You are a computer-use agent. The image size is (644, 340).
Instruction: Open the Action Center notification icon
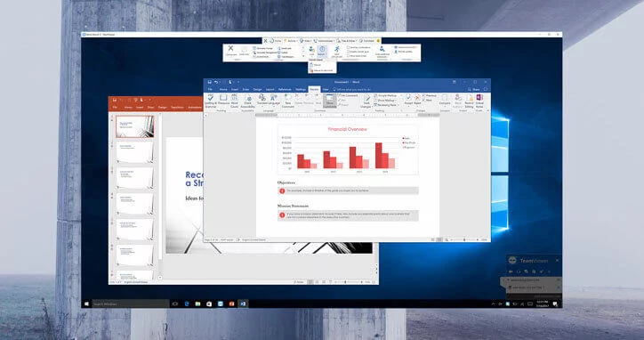(555, 304)
